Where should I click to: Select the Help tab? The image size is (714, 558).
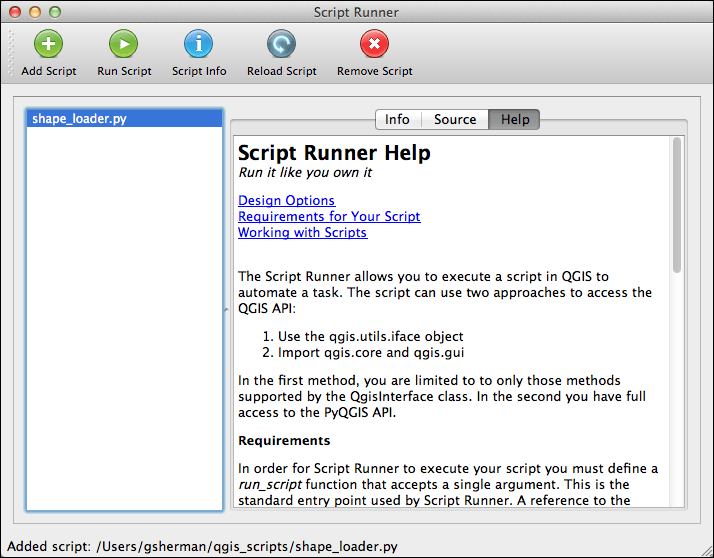(515, 119)
